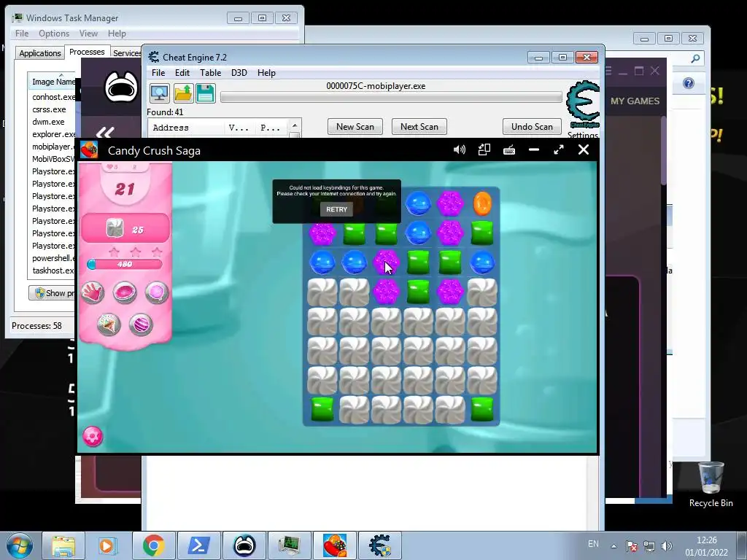
Task: Select the purple lollipop booster
Action: coord(157,292)
